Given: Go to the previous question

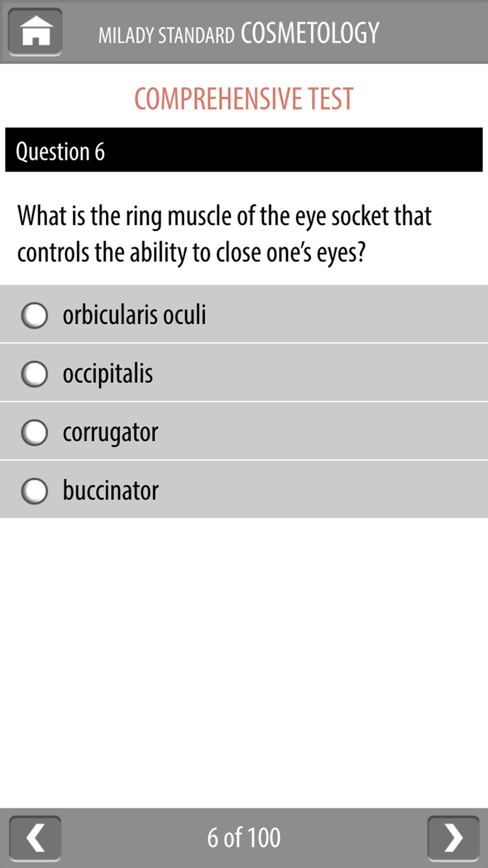Looking at the screenshot, I should click(35, 838).
